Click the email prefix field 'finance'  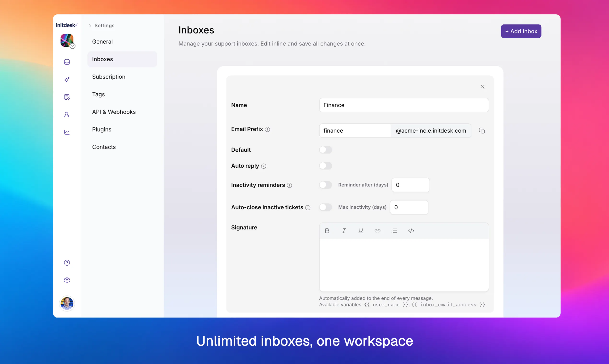coord(355,131)
